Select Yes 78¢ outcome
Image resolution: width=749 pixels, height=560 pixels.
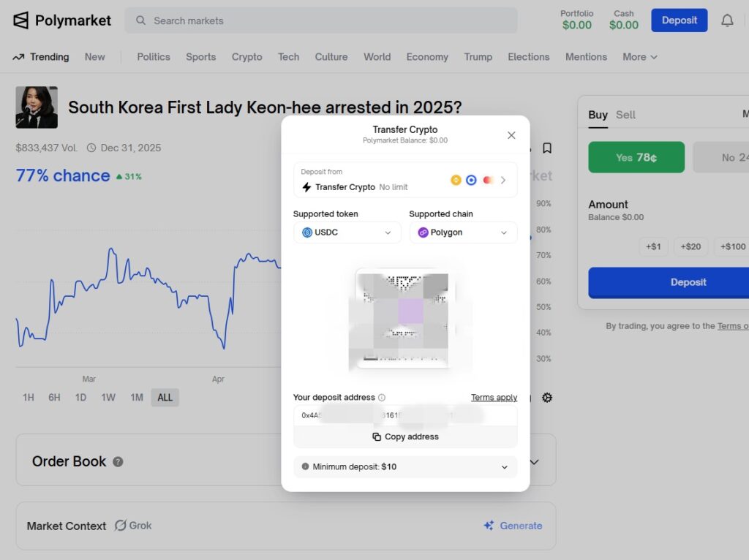[636, 157]
